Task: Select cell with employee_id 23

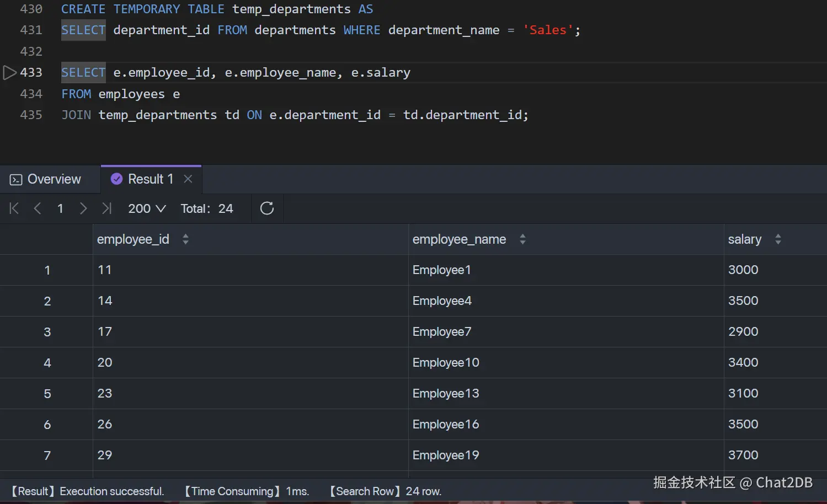Action: point(250,393)
